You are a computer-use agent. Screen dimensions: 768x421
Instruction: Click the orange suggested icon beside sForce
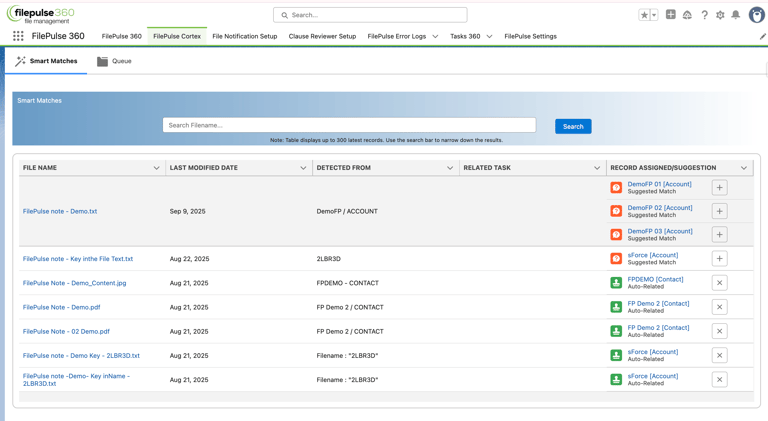pos(616,258)
